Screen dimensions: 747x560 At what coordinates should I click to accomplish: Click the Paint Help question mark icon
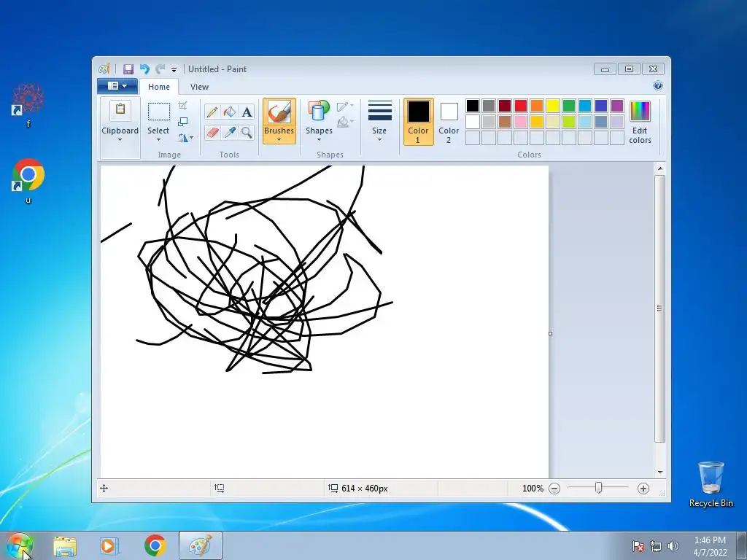coord(658,86)
